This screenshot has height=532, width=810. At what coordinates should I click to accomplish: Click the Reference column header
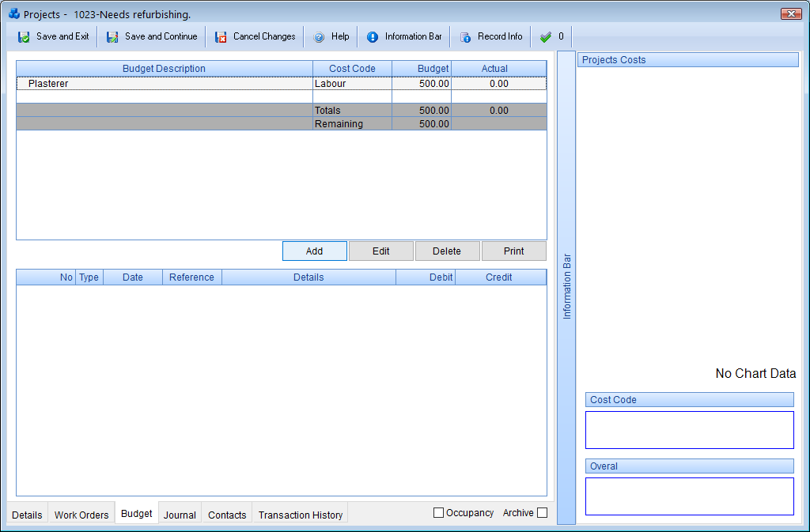[191, 277]
